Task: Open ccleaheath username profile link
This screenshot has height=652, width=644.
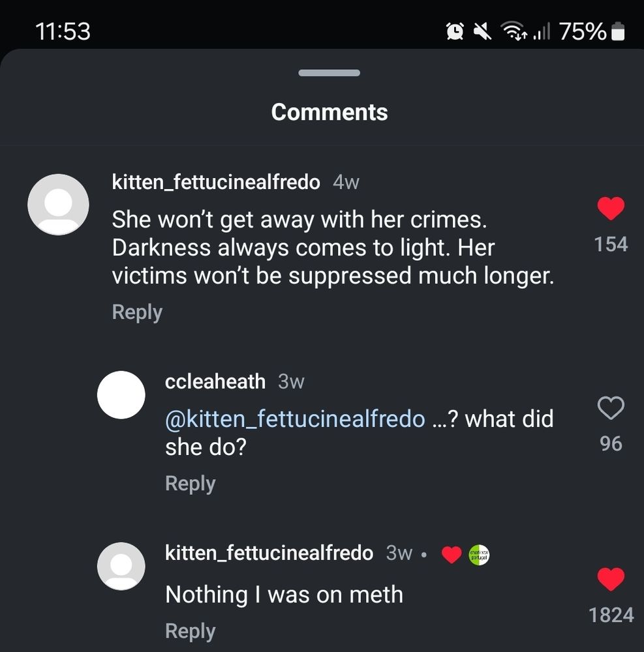Action: point(215,381)
